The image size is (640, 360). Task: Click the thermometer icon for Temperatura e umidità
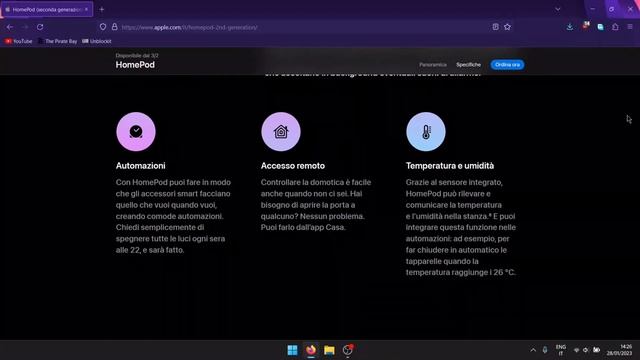(426, 131)
